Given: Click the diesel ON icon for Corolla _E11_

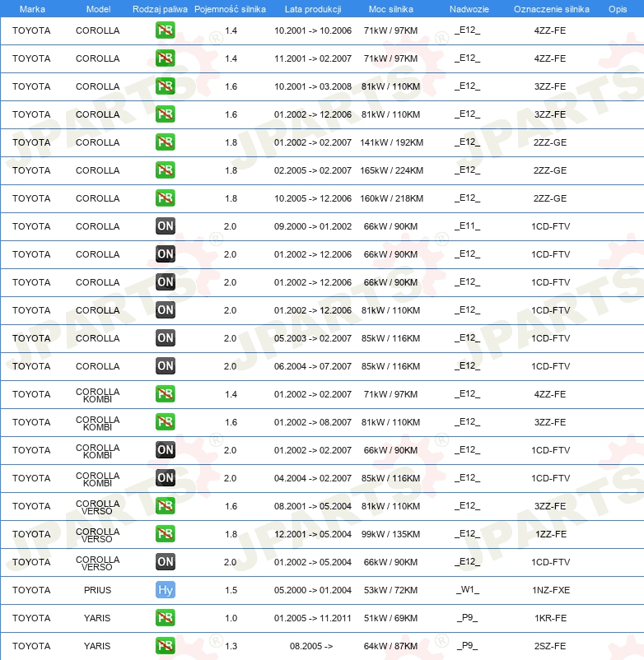Looking at the screenshot, I should pyautogui.click(x=165, y=226).
